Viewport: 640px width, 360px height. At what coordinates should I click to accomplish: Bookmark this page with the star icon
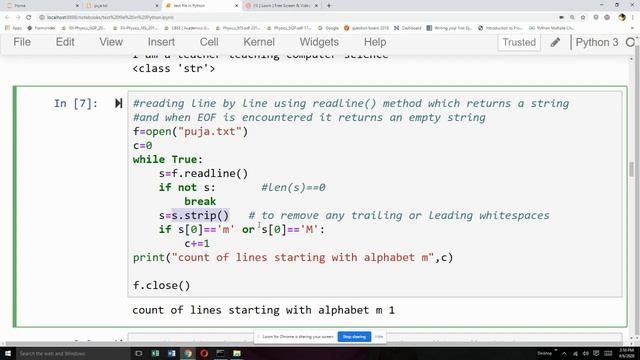tap(583, 17)
